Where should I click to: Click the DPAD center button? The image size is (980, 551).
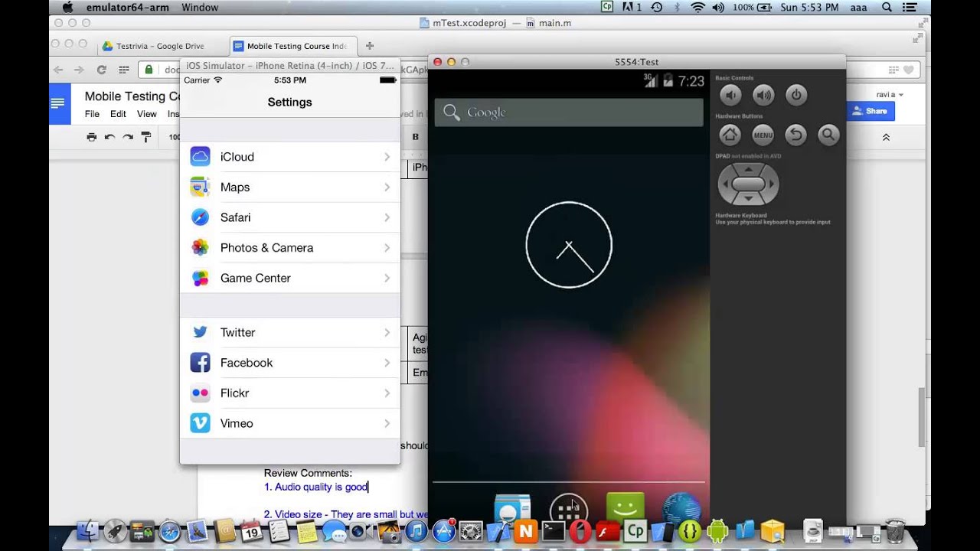tap(748, 184)
